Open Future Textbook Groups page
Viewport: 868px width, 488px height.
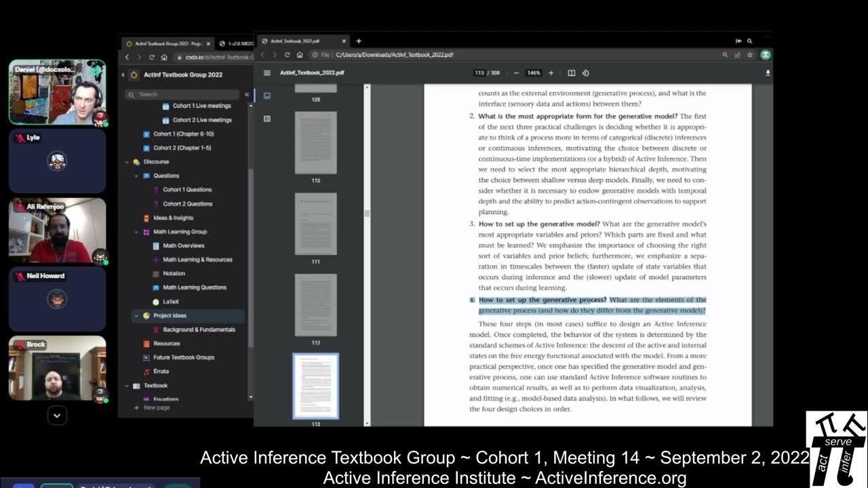(x=184, y=357)
